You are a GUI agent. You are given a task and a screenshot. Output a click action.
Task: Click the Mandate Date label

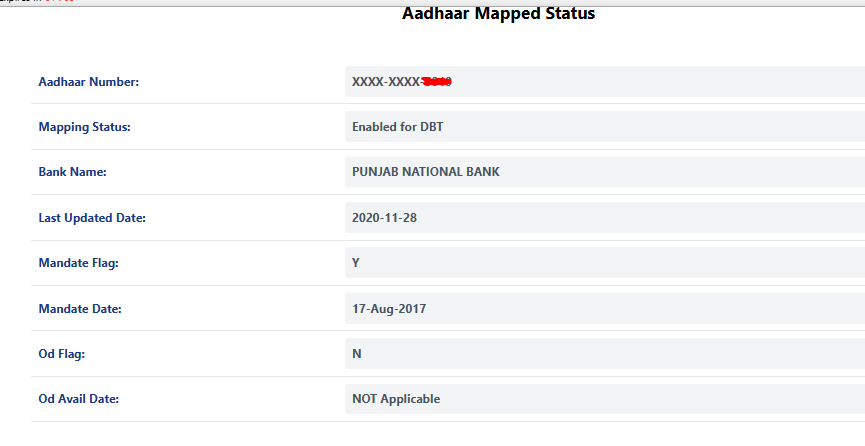tap(80, 309)
